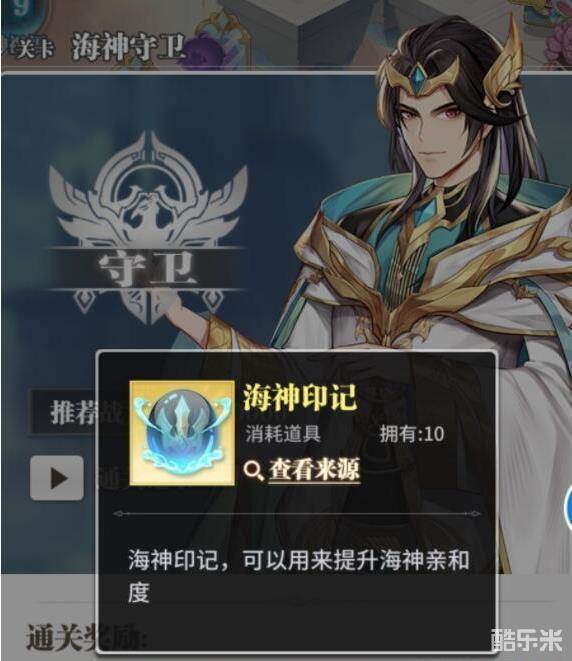This screenshot has height=661, width=572.
Task: Tap the 守卫 banner text under emblem
Action: pos(147,269)
